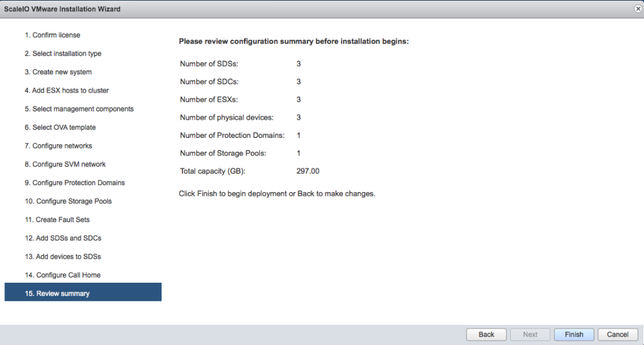Jump to Select installation type step
Screen dimensions: 644x345
[x=63, y=54]
